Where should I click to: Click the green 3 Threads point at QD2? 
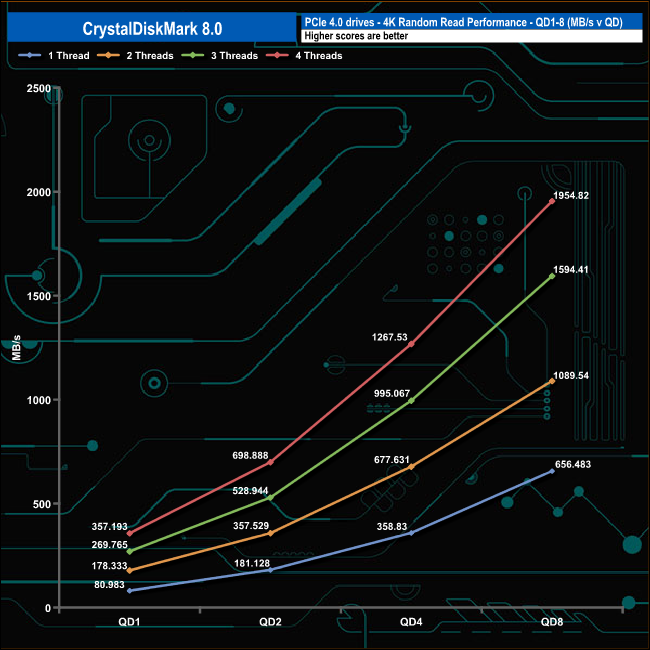tap(270, 497)
